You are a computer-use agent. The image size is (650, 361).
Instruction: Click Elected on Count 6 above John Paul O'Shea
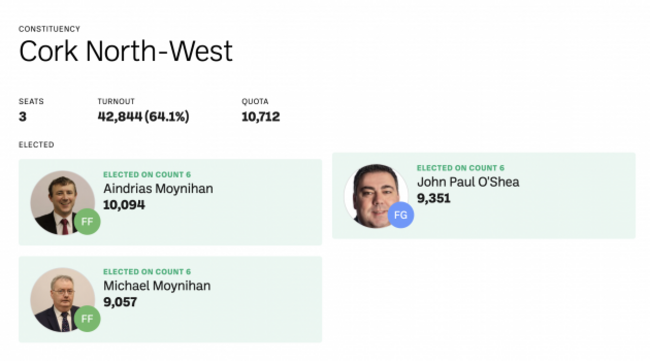point(461,168)
